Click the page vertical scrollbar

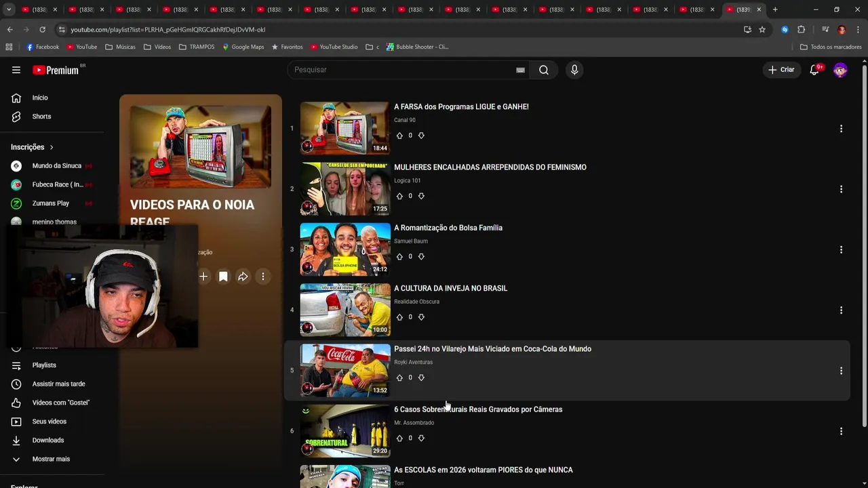(x=864, y=247)
